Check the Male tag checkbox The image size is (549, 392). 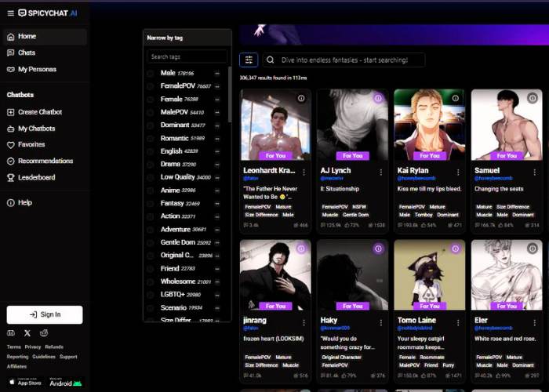[151, 74]
